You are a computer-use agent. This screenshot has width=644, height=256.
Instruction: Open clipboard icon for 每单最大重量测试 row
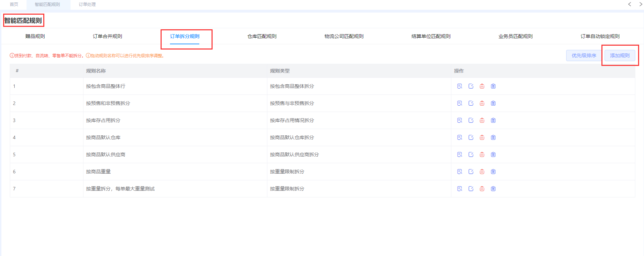(x=493, y=189)
